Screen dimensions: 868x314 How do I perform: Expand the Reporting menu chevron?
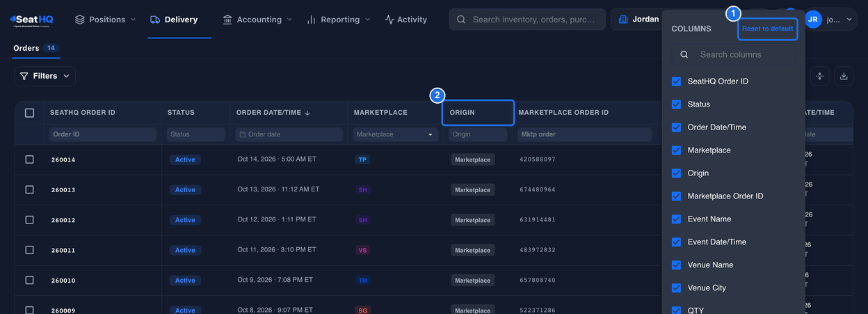(367, 19)
